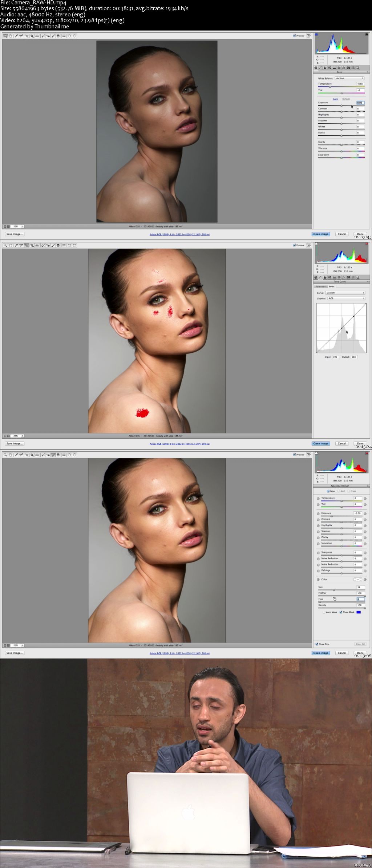The width and height of the screenshot is (372, 868).
Task: Click the Output field showing 188
Action: tap(354, 357)
